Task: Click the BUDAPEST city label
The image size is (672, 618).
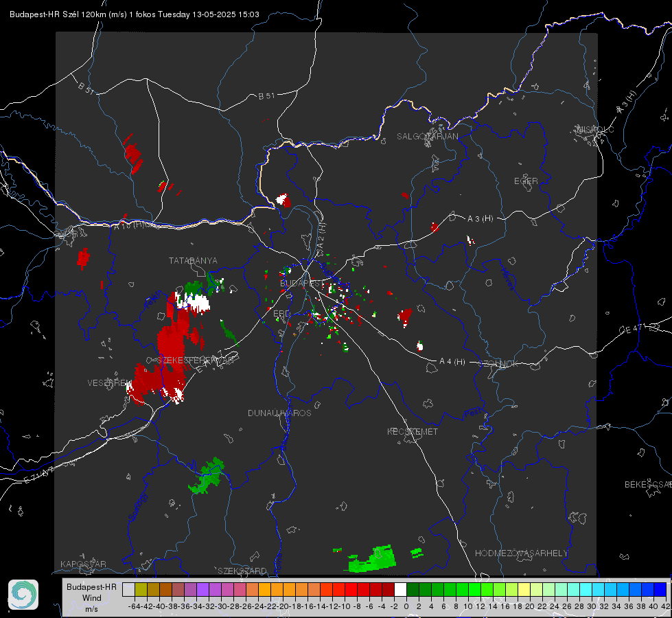Action: [x=302, y=283]
